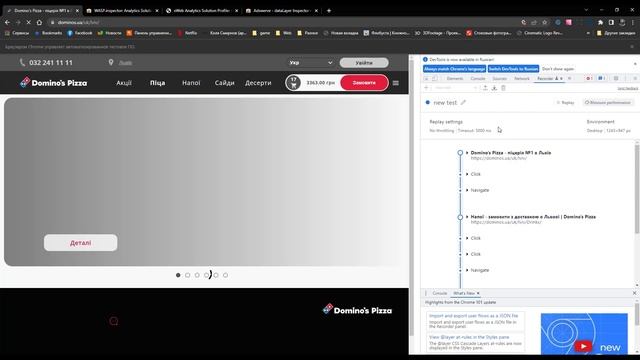Switch to Console tab in bottom drawer
640x360 pixels.
440,293
